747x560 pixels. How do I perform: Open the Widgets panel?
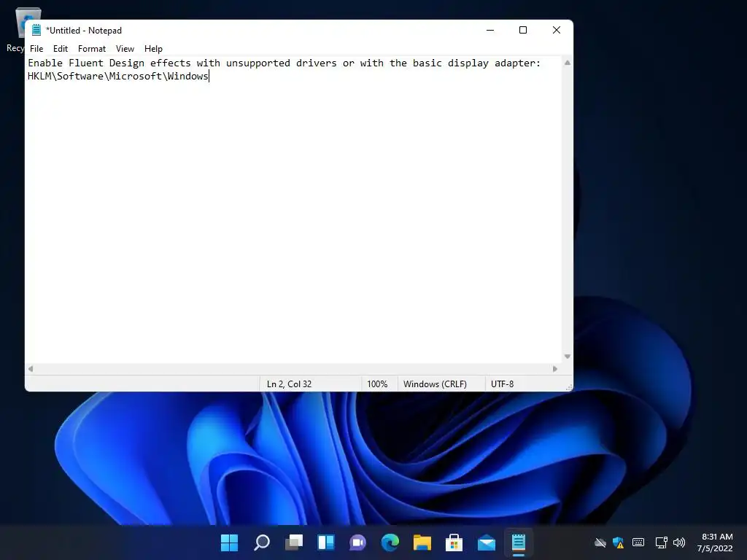click(326, 542)
